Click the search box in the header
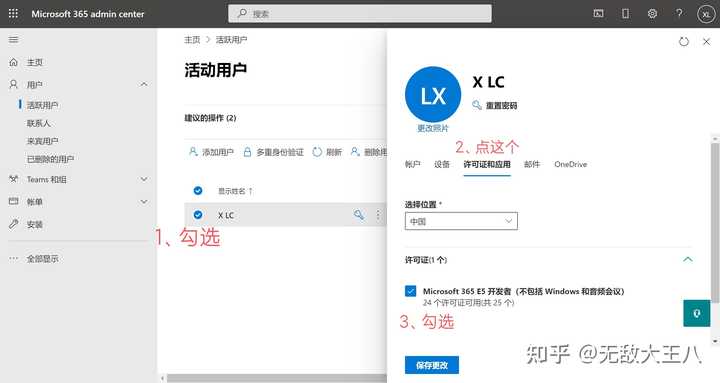 click(x=360, y=14)
